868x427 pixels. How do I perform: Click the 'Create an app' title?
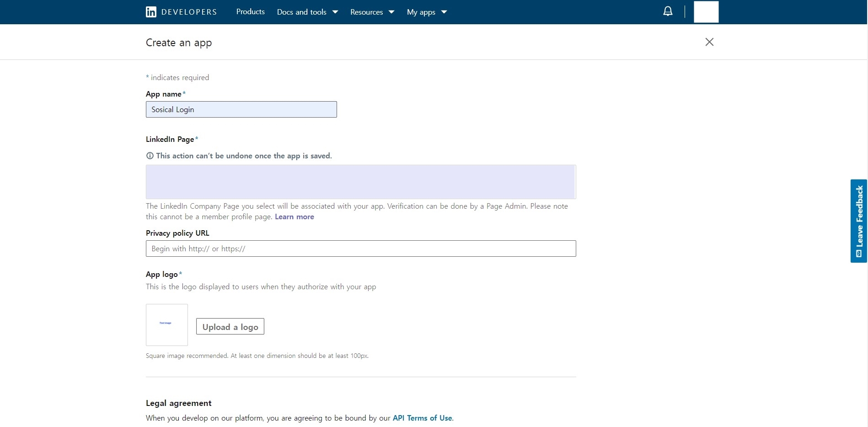(x=179, y=43)
